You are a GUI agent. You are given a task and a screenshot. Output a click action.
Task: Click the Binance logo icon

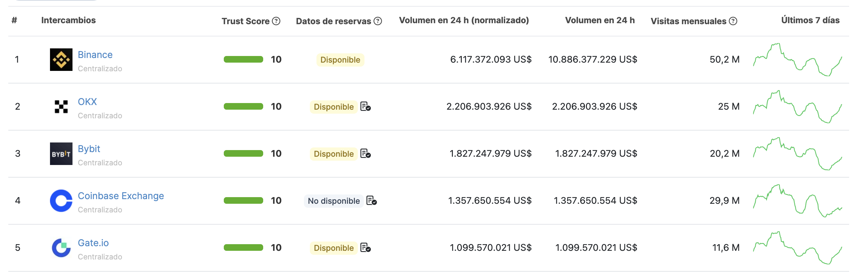pyautogui.click(x=61, y=60)
